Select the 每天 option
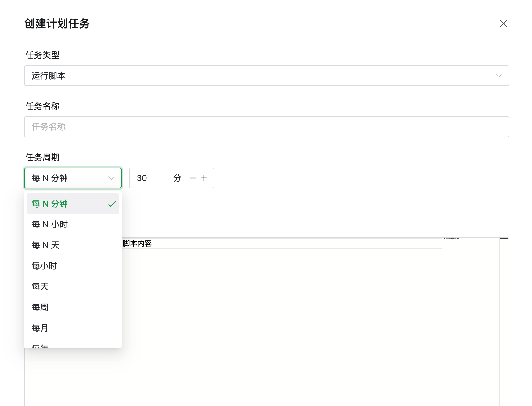The image size is (532, 406). point(39,287)
